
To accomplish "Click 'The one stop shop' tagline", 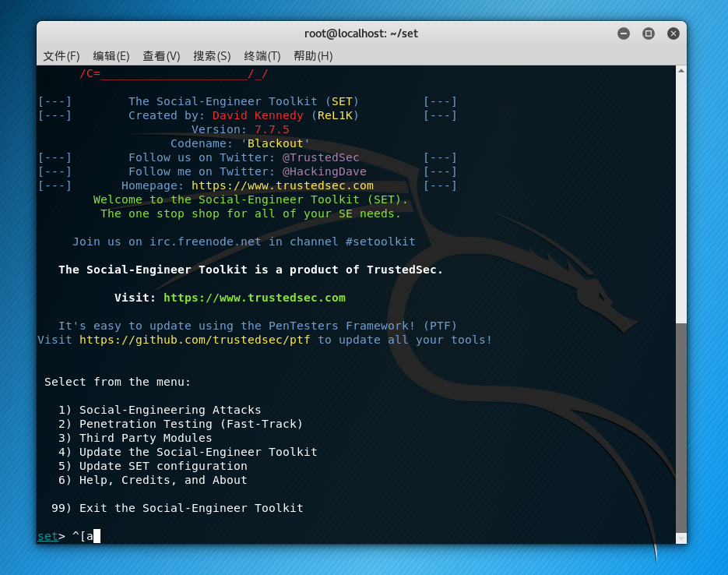I will point(251,213).
